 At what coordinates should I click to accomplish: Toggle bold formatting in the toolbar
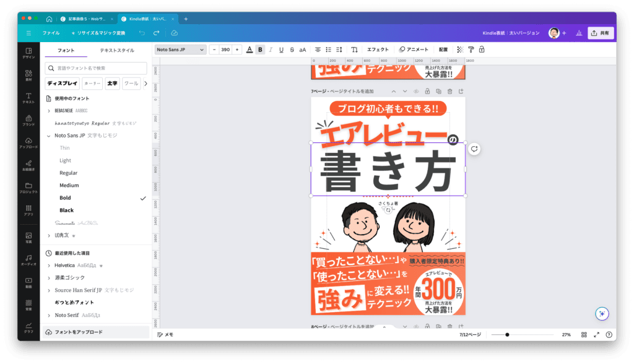260,50
